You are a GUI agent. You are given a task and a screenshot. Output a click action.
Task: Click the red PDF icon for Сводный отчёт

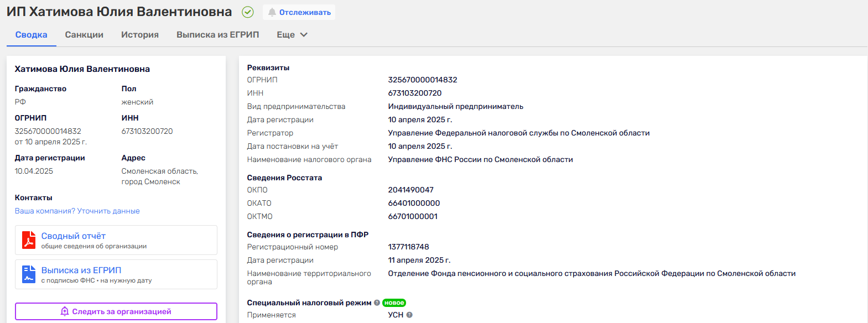pos(29,240)
